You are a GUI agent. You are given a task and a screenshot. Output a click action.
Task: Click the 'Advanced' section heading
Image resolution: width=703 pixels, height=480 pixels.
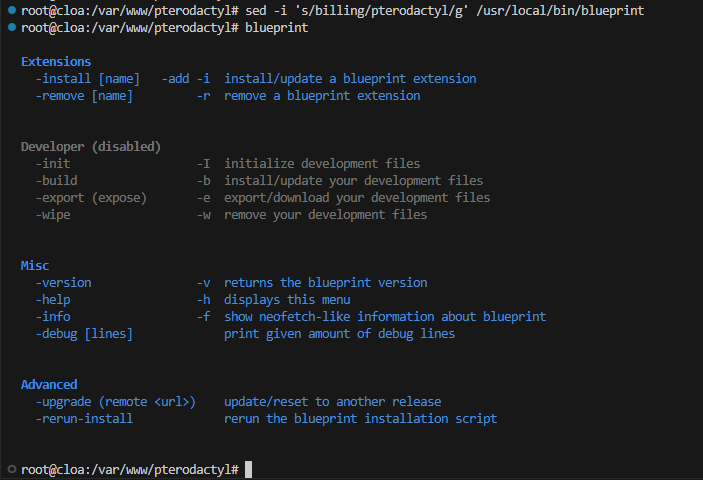pos(49,385)
